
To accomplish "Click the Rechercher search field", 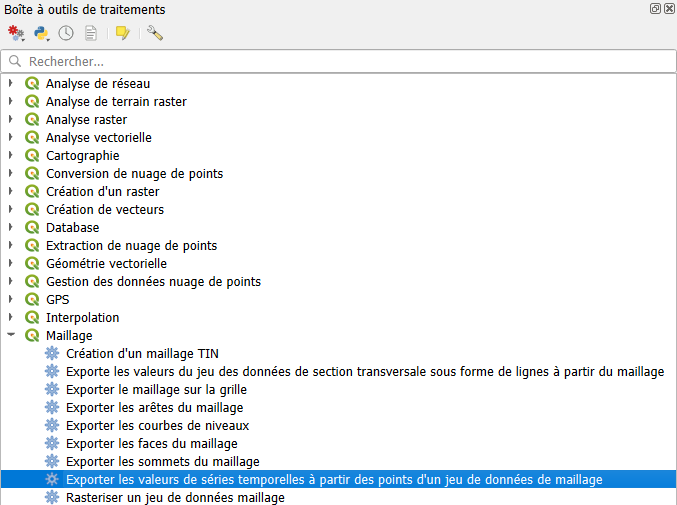I will coord(338,61).
